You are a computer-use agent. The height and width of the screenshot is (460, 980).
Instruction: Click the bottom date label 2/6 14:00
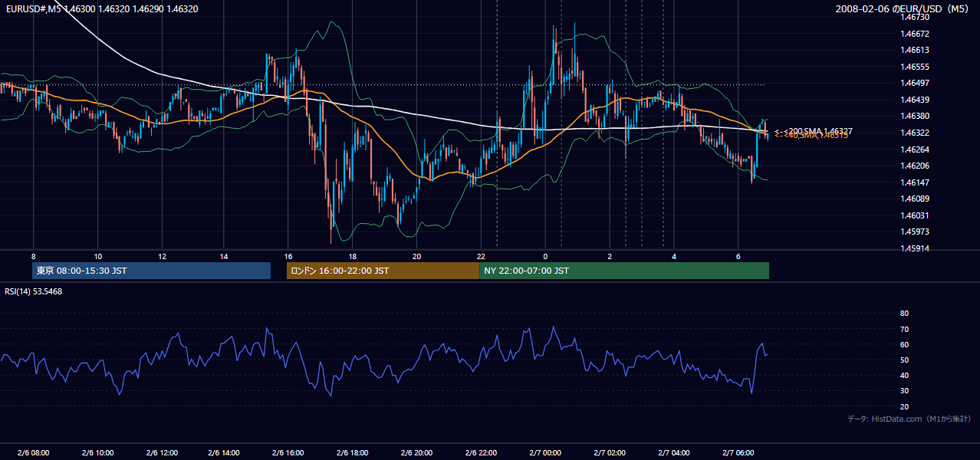coord(225,453)
